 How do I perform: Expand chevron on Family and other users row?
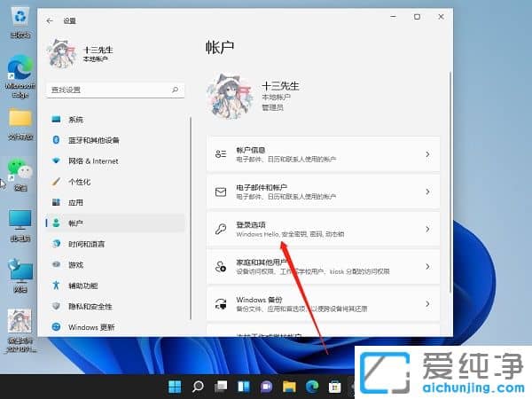coord(427,266)
